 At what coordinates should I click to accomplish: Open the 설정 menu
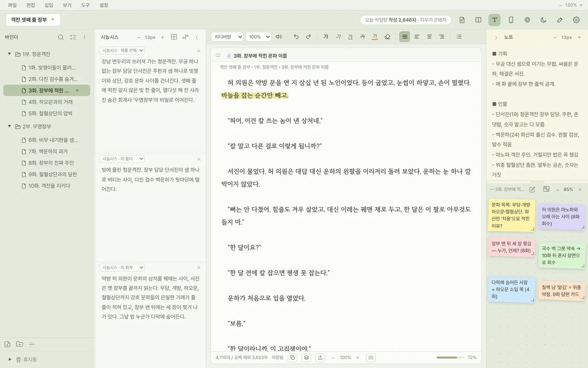[x=104, y=5]
